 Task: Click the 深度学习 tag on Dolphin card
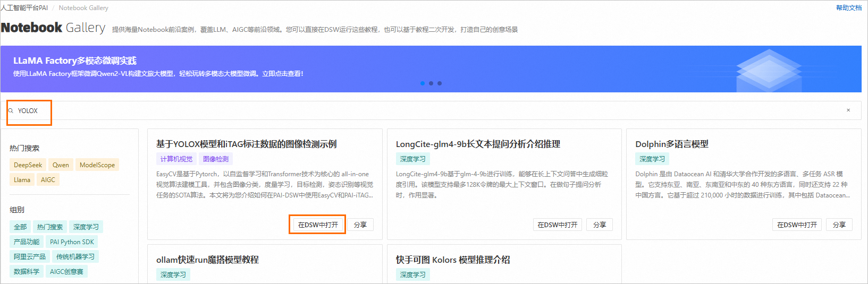coord(652,159)
